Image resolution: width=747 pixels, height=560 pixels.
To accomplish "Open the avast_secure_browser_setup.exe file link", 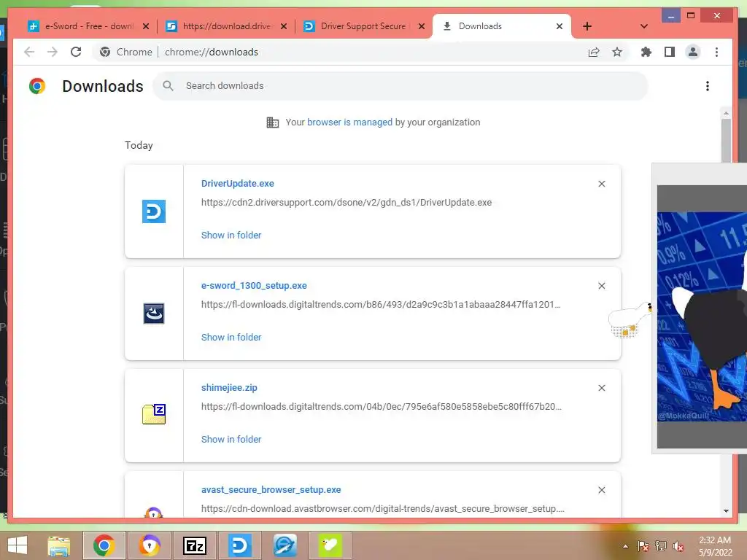I will pos(271,489).
